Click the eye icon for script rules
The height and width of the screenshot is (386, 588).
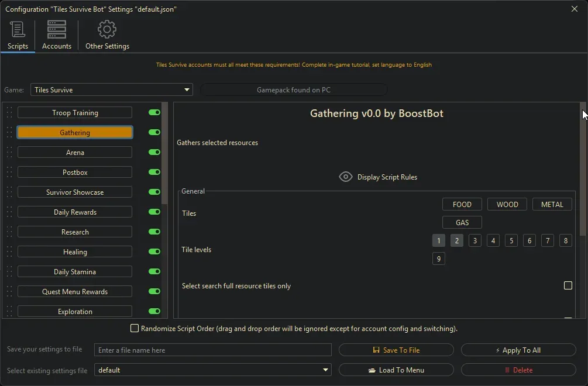(346, 177)
